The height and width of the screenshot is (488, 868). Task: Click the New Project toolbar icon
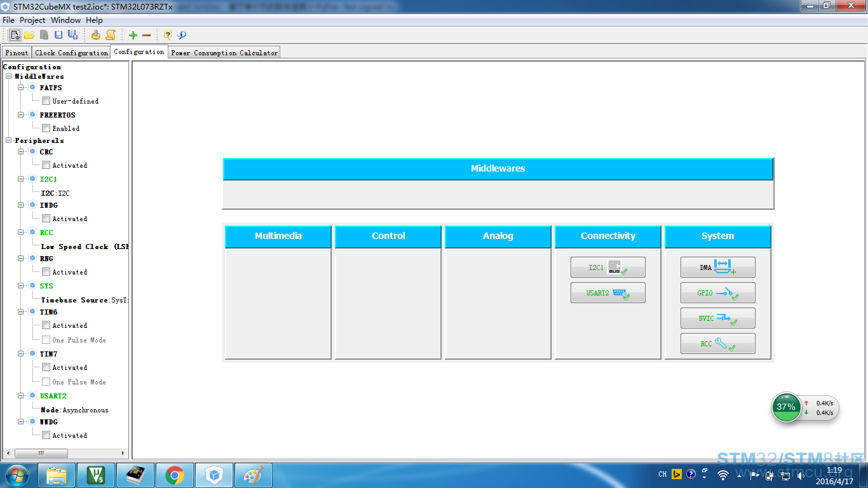[x=15, y=35]
